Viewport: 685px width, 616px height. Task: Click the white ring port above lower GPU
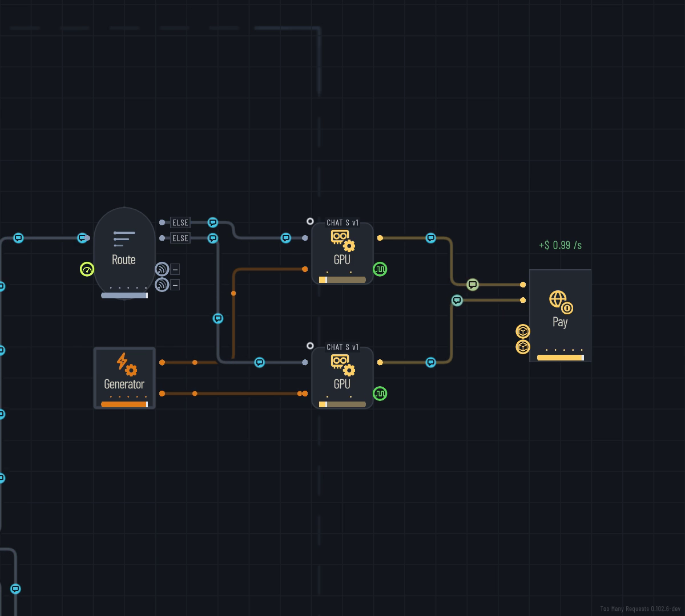click(310, 346)
